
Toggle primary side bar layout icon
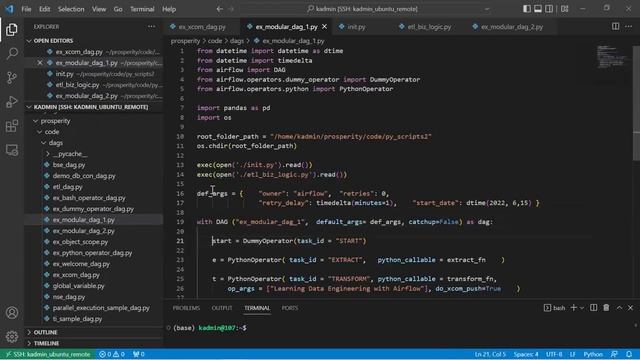pyautogui.click(x=527, y=9)
